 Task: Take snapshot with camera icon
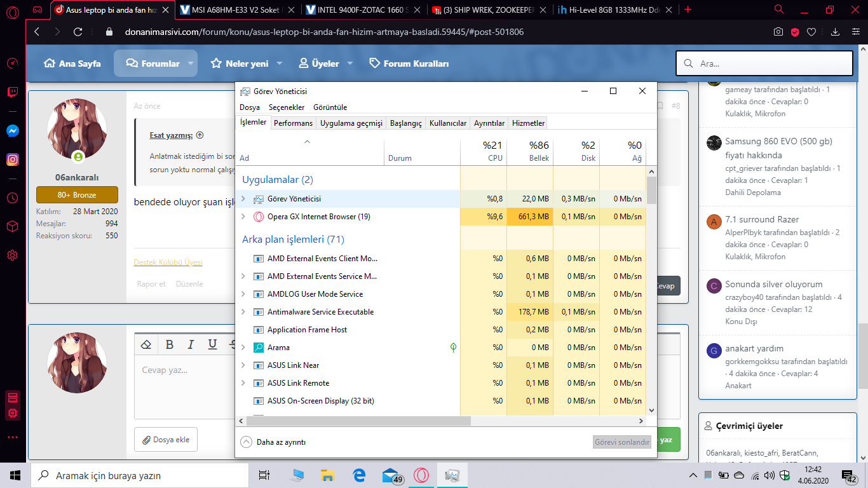click(778, 32)
